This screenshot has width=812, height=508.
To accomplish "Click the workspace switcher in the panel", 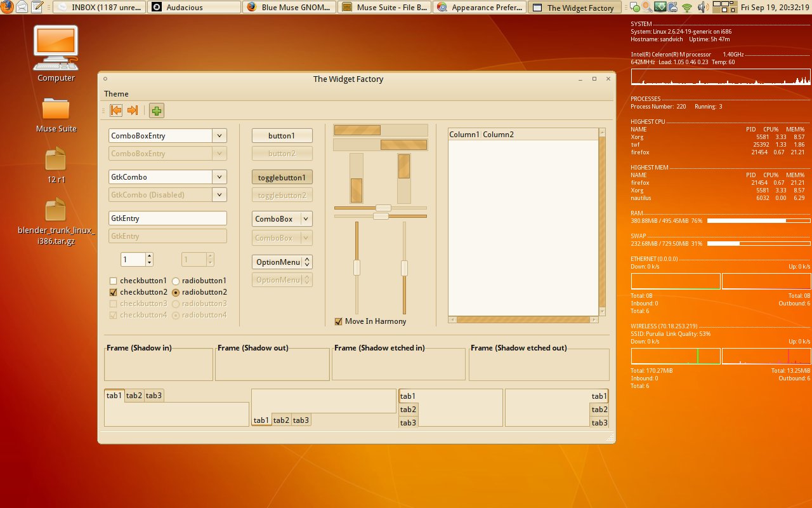I will 725,8.
